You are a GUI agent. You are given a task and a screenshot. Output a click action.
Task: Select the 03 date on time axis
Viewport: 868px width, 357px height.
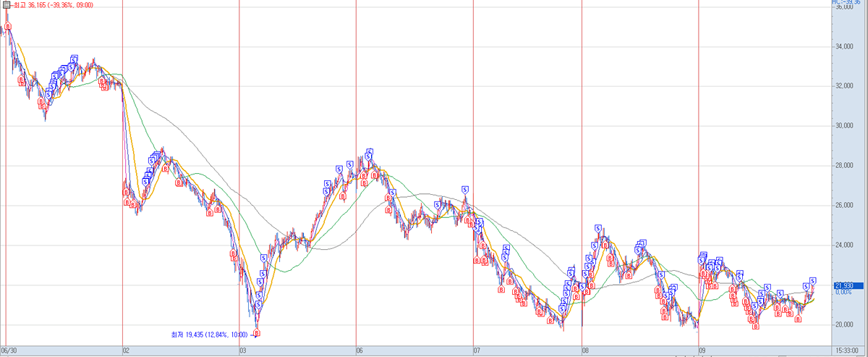[x=243, y=349]
